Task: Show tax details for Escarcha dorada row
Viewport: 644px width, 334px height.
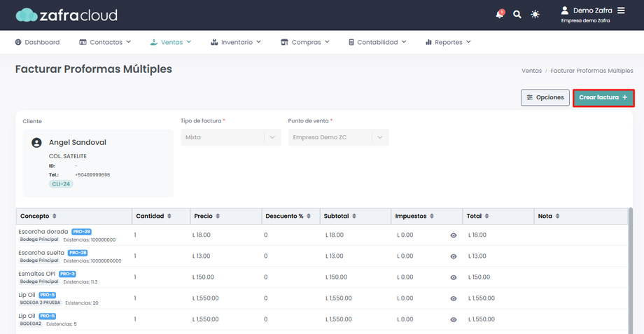Action: coord(454,236)
